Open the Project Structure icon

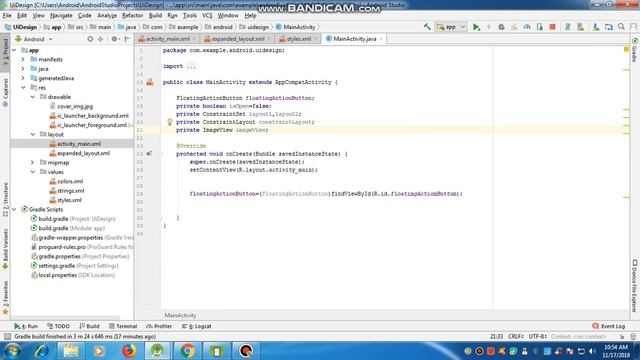click(x=609, y=27)
